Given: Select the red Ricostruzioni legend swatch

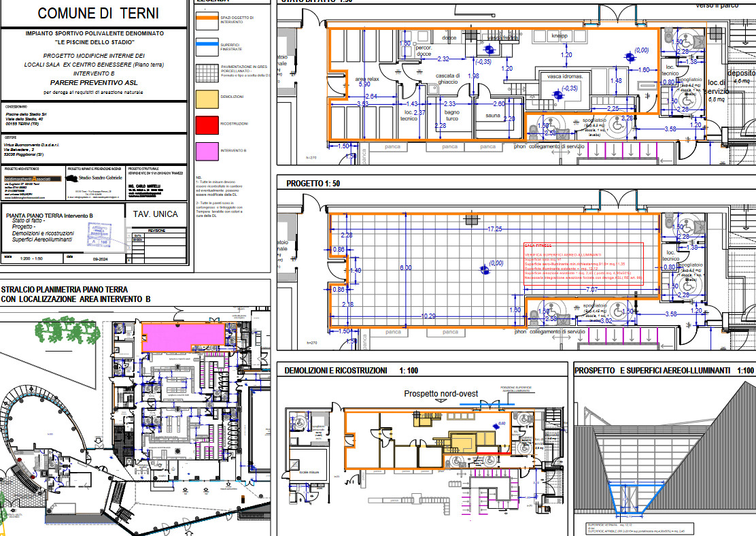Looking at the screenshot, I should tap(207, 125).
